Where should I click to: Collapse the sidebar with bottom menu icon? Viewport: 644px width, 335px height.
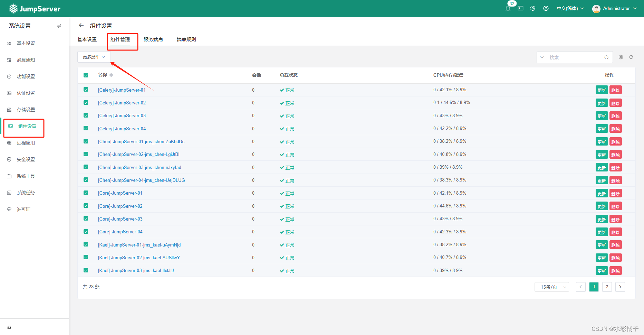[x=9, y=327]
